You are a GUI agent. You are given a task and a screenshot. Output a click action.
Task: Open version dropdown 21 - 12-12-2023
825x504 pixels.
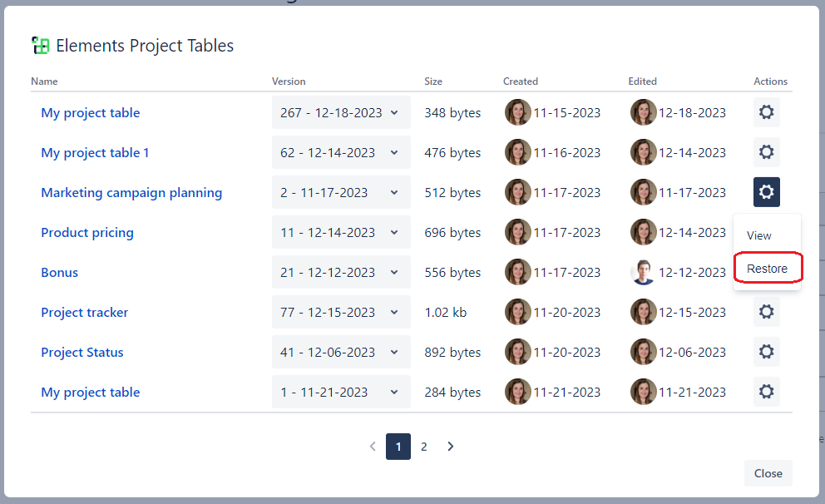tap(341, 273)
